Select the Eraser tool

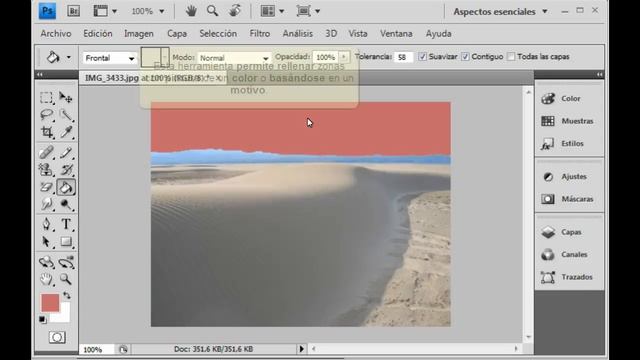pyautogui.click(x=47, y=187)
